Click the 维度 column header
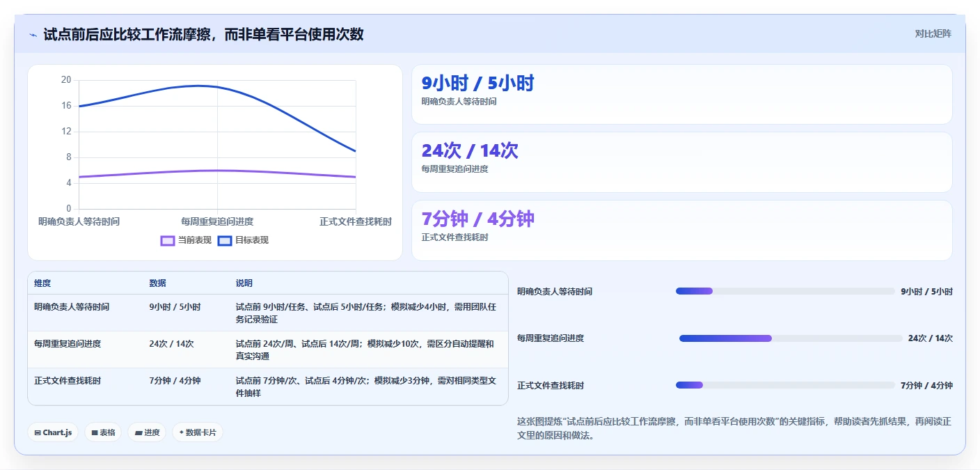The height and width of the screenshot is (470, 980). 42,283
